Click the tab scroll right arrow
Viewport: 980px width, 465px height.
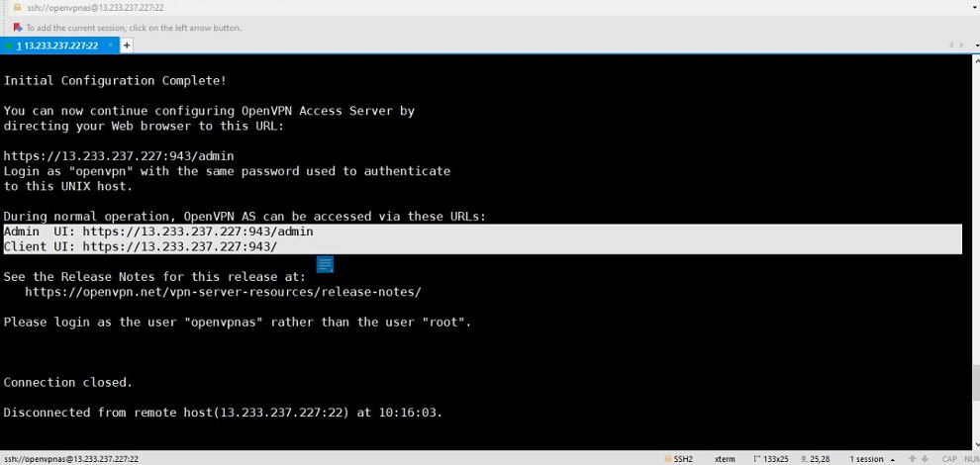tap(961, 46)
